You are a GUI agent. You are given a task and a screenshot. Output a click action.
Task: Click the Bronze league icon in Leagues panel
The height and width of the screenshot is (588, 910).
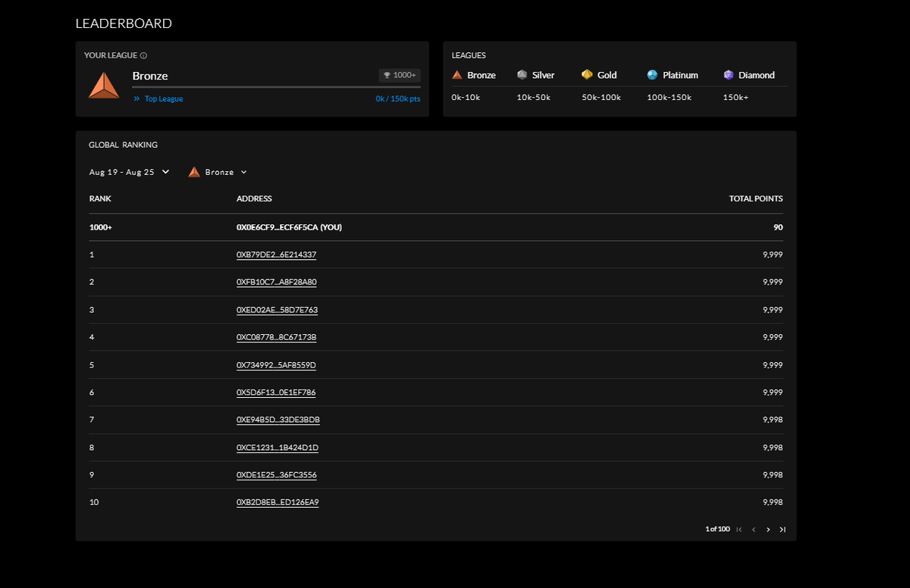(x=457, y=75)
